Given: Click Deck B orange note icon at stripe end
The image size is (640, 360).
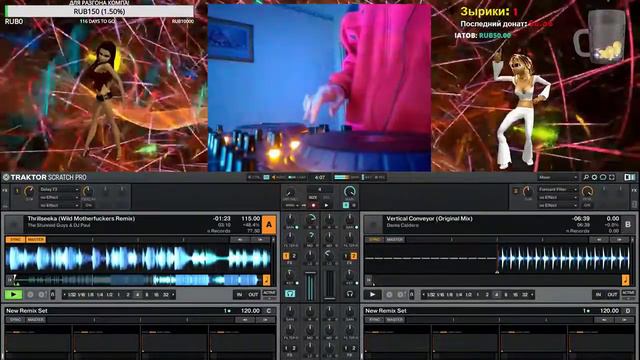Looking at the screenshot, I should click(625, 280).
